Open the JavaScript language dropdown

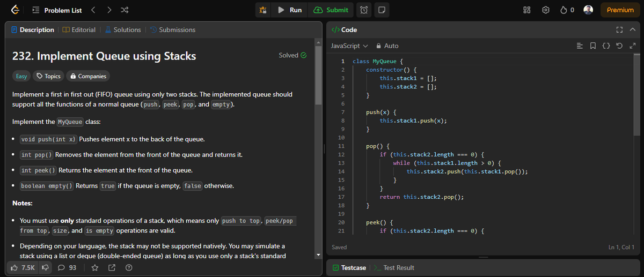coord(349,46)
